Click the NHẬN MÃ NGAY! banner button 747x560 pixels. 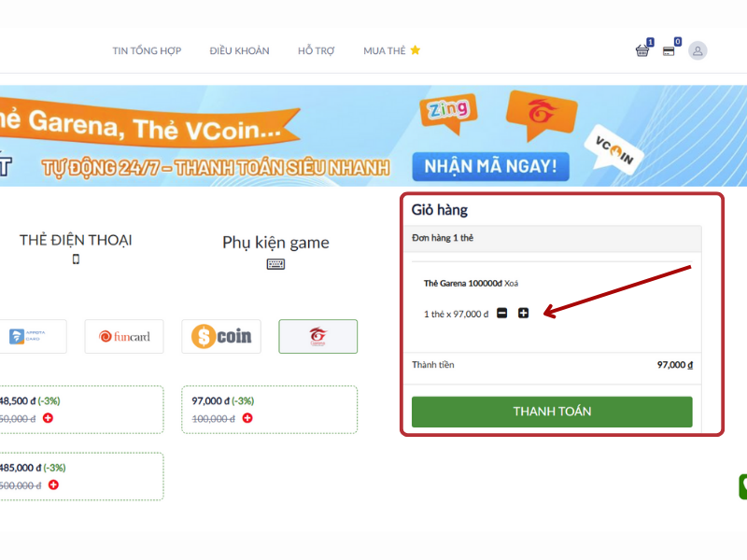click(x=491, y=167)
